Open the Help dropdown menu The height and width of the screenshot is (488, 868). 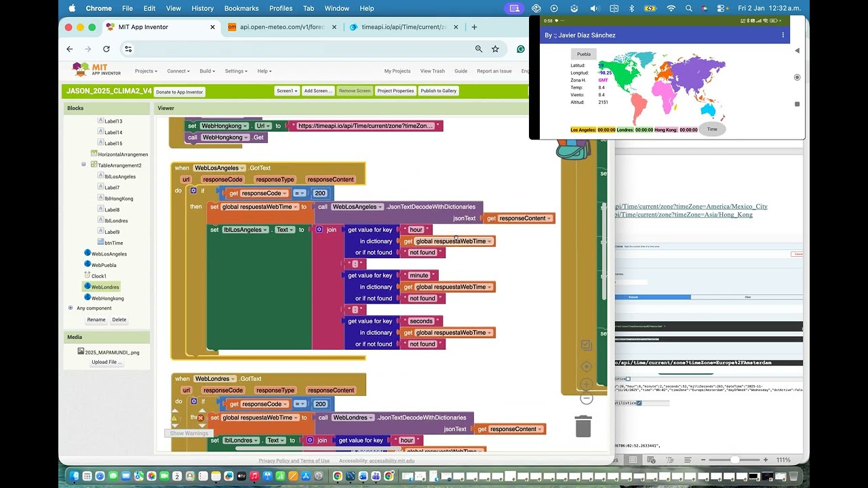click(x=264, y=70)
